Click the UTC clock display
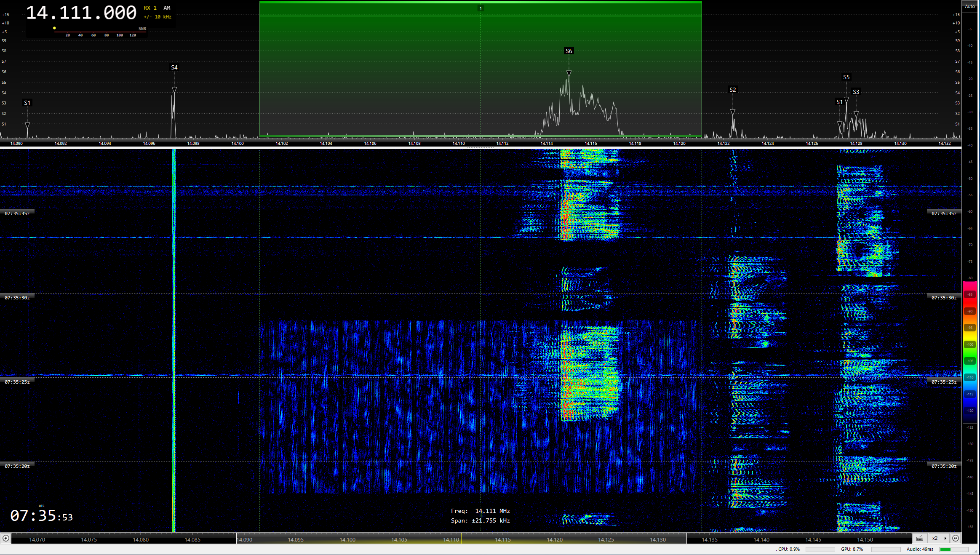 tap(41, 516)
